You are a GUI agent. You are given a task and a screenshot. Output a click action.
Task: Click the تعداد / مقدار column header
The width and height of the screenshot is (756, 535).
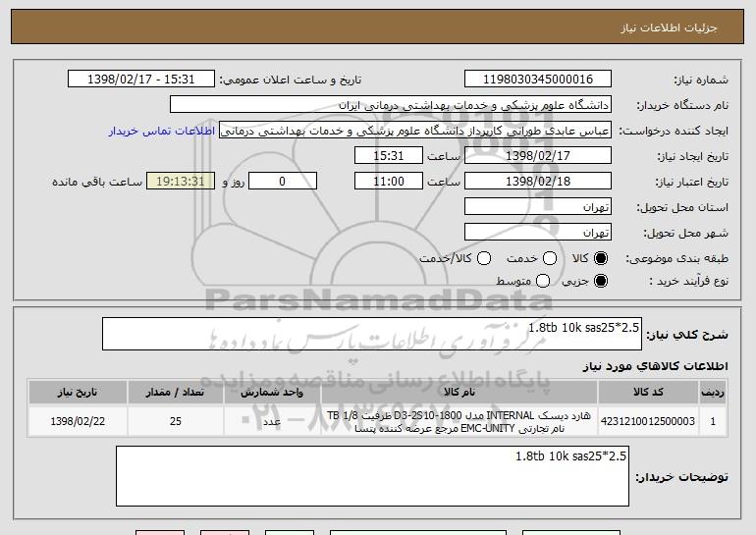click(176, 393)
